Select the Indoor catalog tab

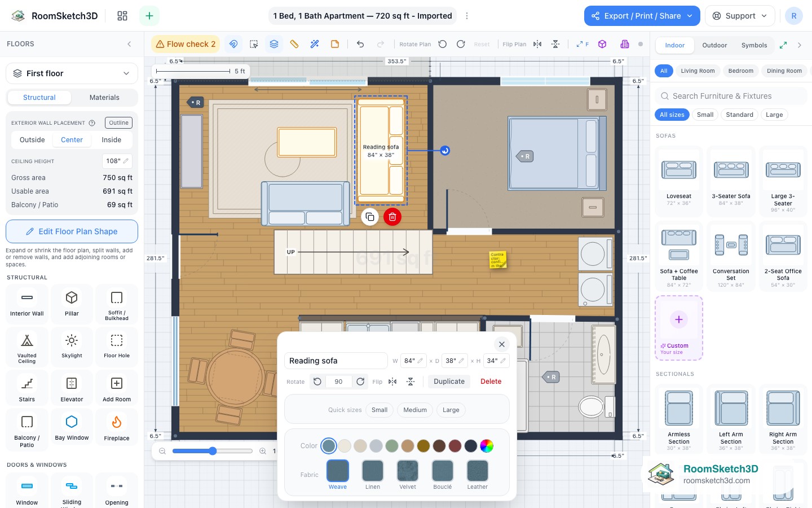click(674, 45)
